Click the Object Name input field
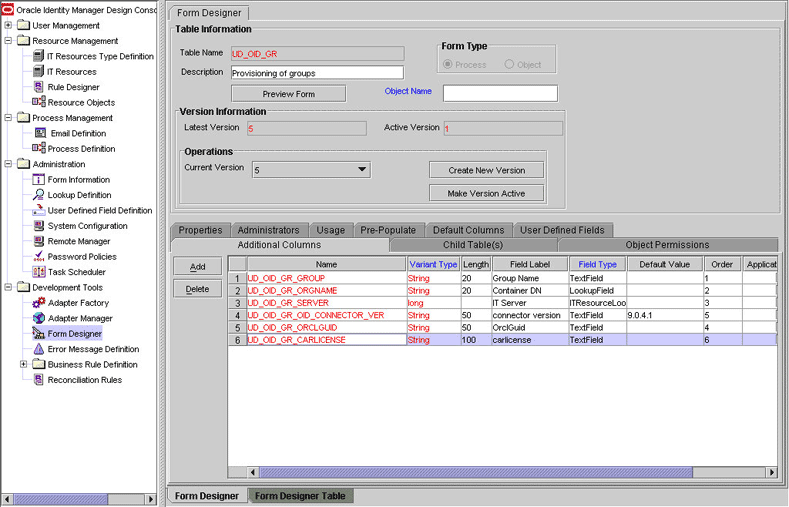This screenshot has width=789, height=507. tap(500, 93)
